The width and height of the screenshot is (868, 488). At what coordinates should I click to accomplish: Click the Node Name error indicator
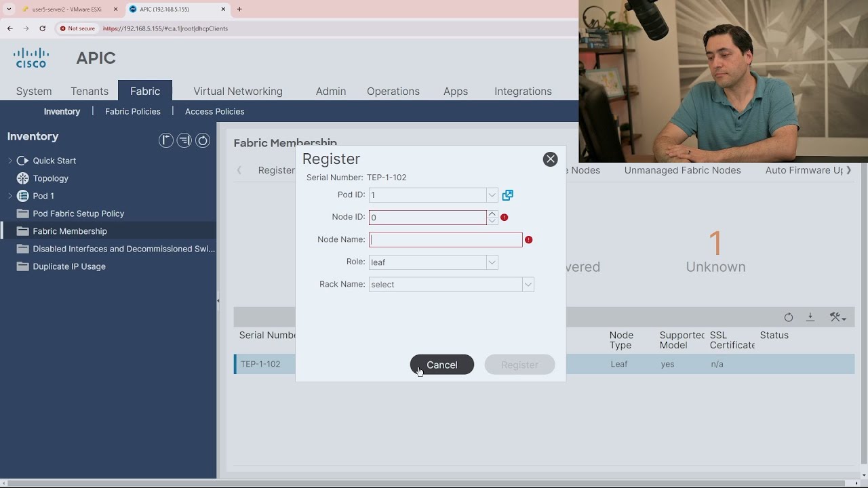click(528, 240)
